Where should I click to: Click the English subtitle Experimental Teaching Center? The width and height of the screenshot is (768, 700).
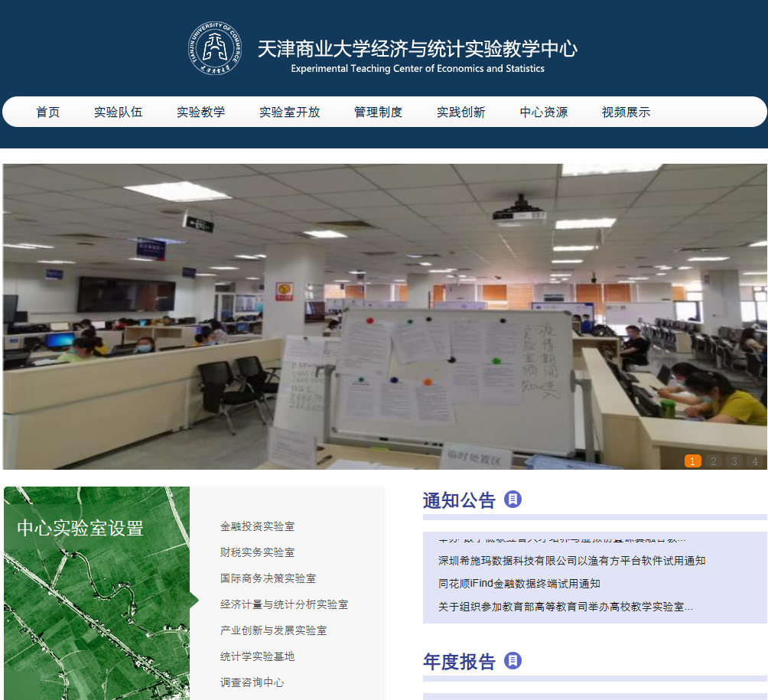click(418, 69)
